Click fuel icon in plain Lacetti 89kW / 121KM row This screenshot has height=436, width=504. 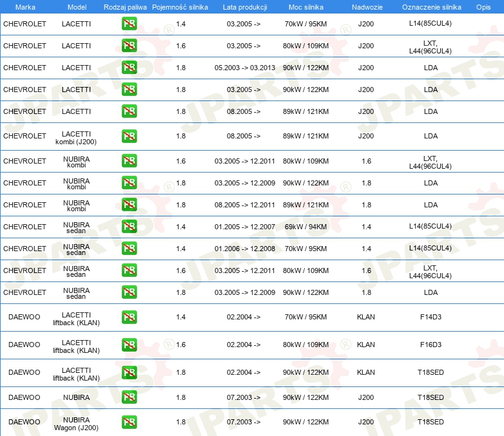pos(129,111)
